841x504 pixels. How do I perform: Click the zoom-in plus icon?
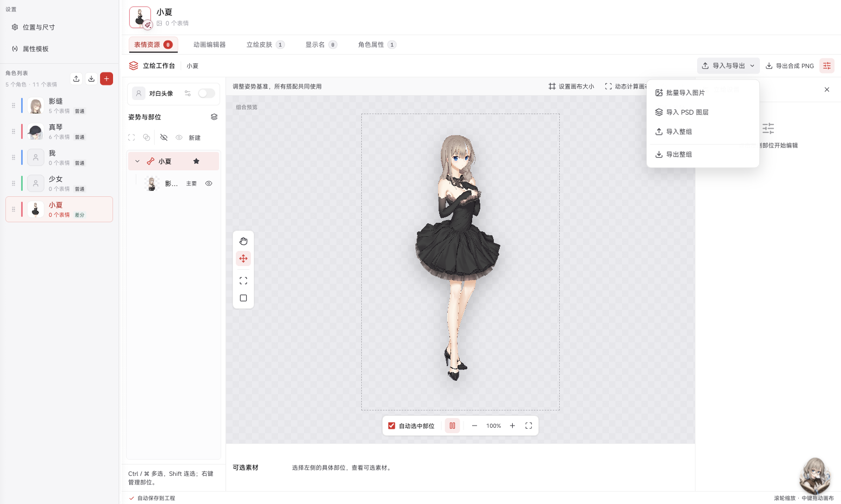click(512, 426)
